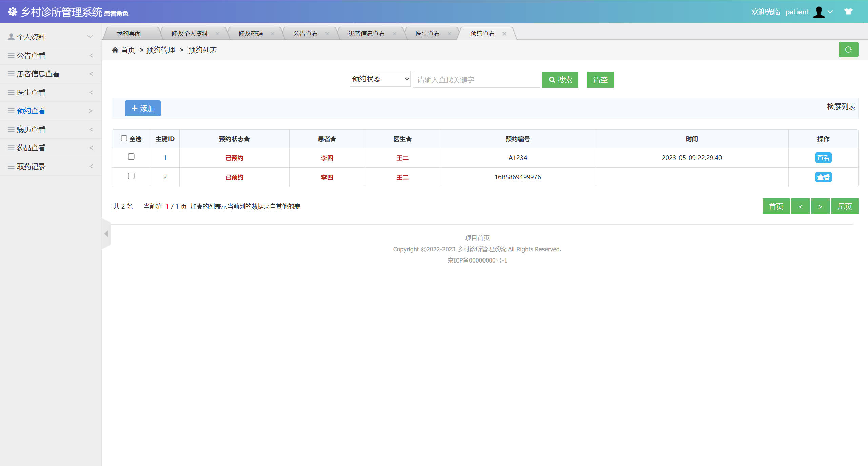Check the checkbox for record ID 1

[131, 157]
